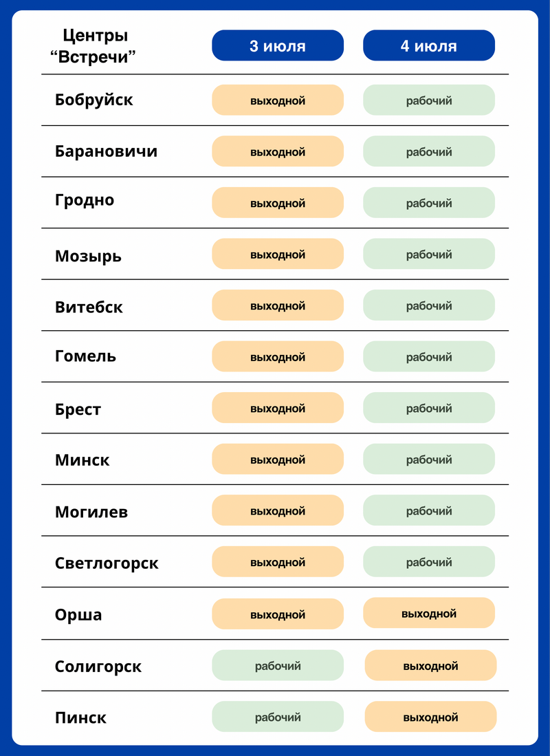The image size is (550, 756).
Task: Click Бобруйск's "выходной" status badge
Action: (277, 100)
